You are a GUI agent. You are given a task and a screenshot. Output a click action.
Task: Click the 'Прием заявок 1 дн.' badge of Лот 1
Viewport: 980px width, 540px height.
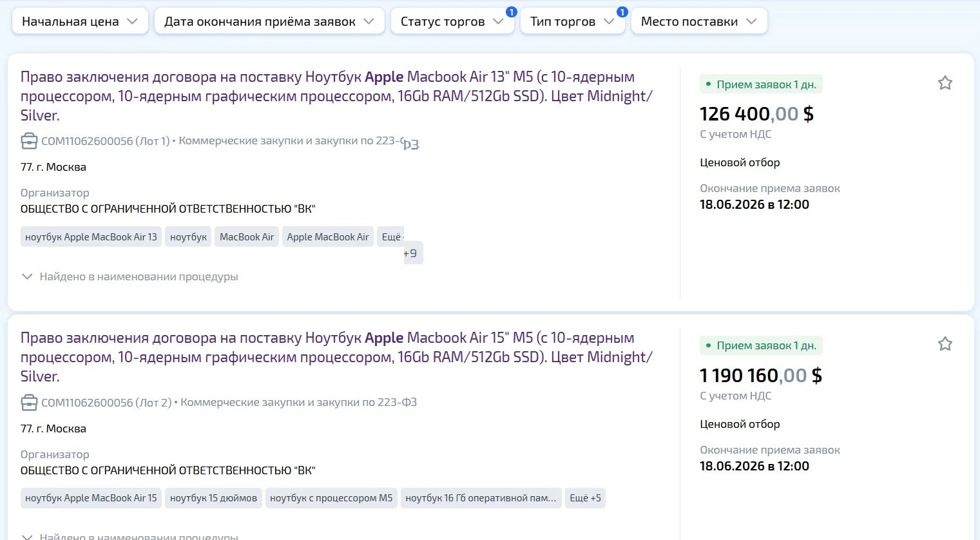pos(761,84)
